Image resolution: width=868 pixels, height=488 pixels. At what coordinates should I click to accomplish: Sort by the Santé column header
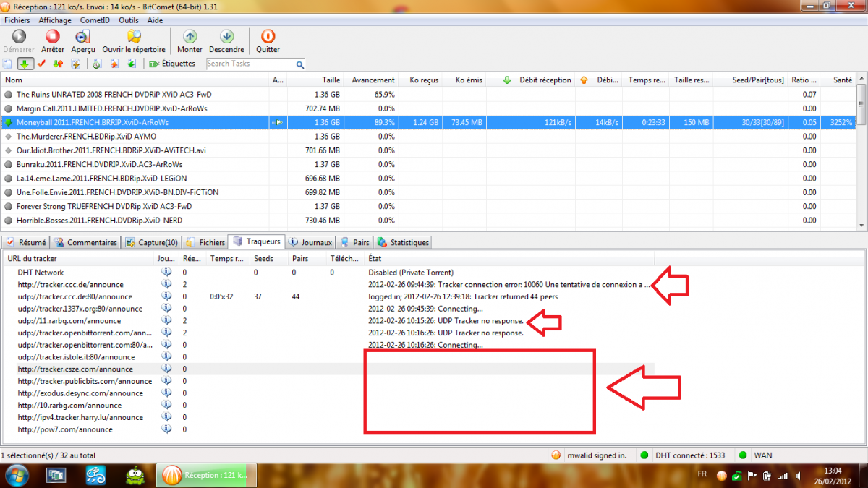(838, 80)
